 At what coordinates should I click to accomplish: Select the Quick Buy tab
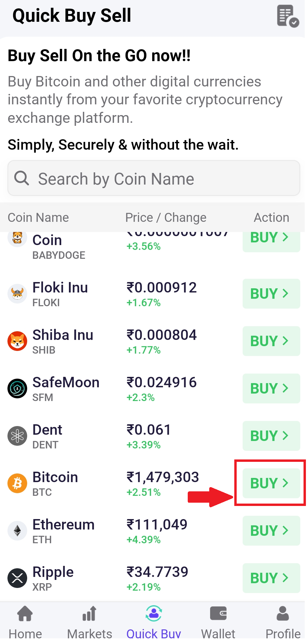(154, 622)
